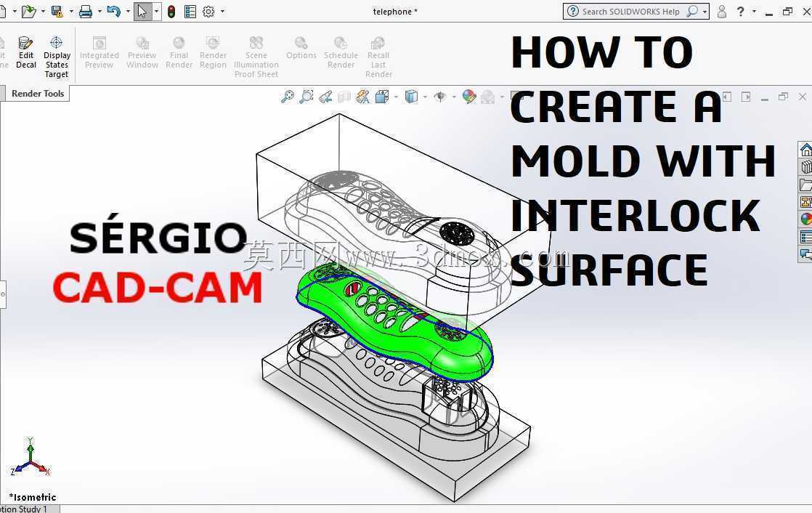Expand the Undo dropdown arrow
Viewport: 812px width, 513px height.
point(128,12)
